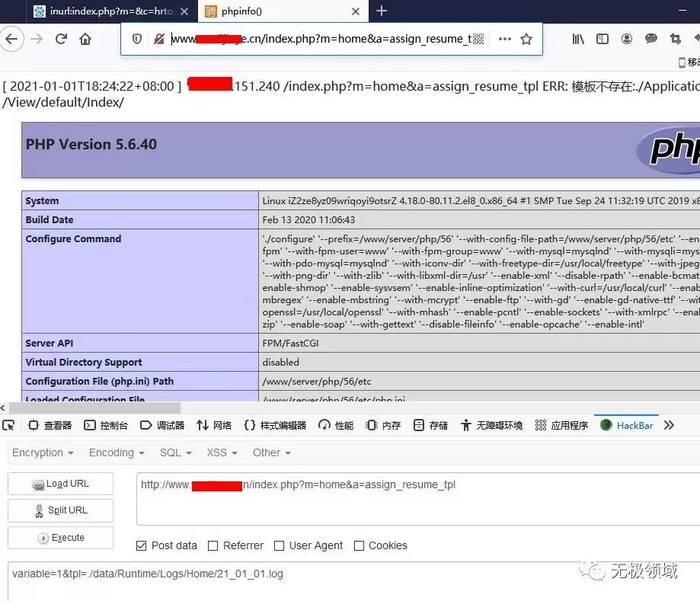Click the HackBar URL input field
Image resolution: width=700 pixels, height=601 pixels.
[x=418, y=499]
